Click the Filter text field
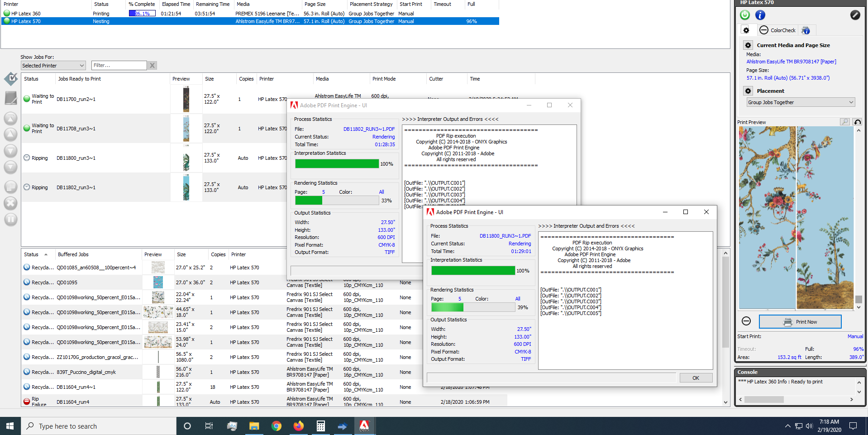 pos(119,66)
